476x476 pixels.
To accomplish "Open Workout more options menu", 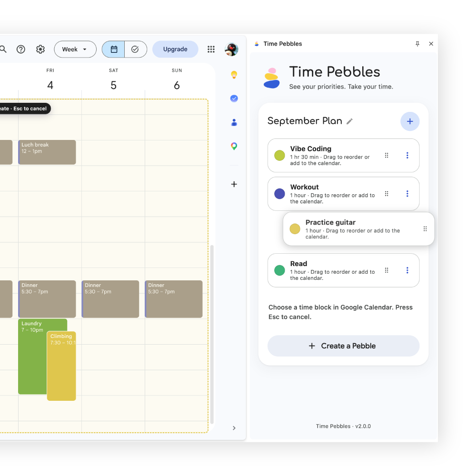I will click(x=407, y=194).
